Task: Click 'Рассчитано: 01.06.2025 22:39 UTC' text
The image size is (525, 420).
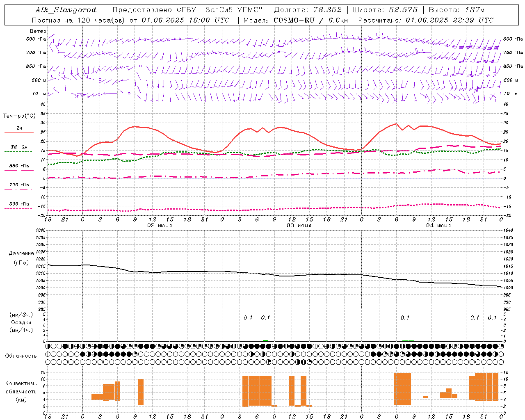Action: coord(426,20)
